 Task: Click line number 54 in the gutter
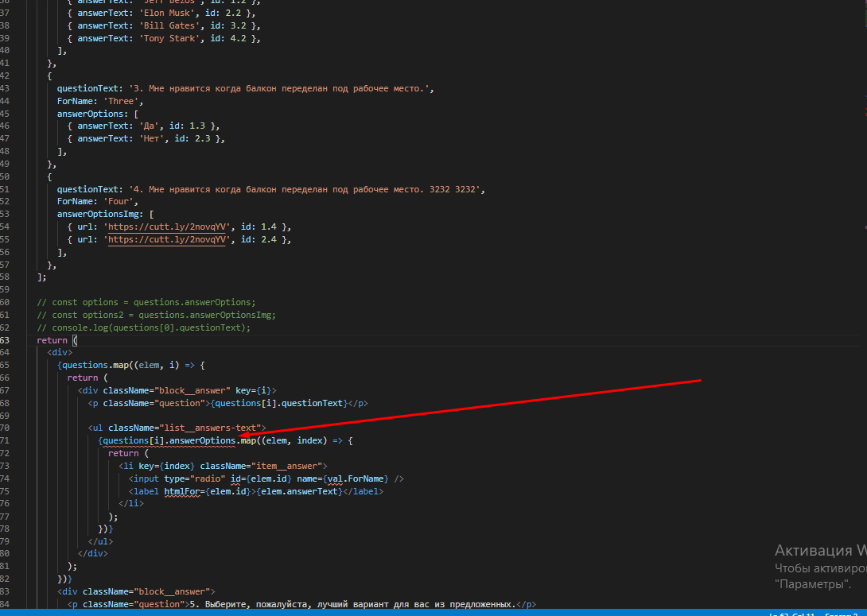tap(5, 227)
